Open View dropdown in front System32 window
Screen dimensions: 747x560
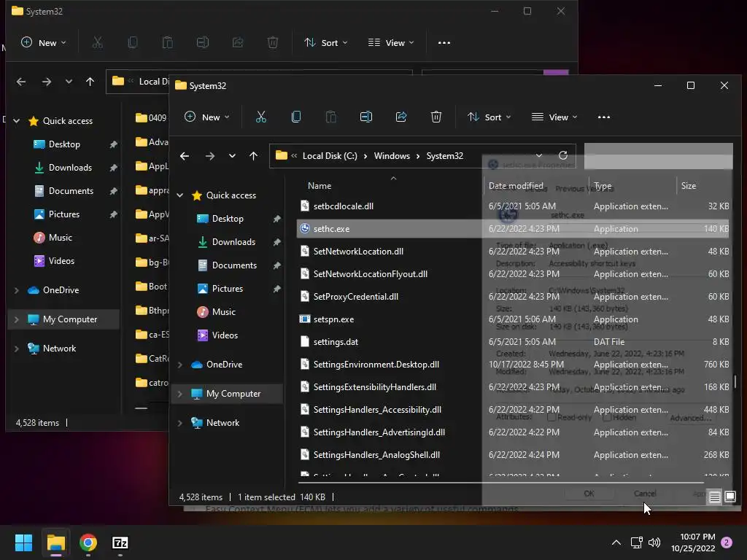(554, 117)
